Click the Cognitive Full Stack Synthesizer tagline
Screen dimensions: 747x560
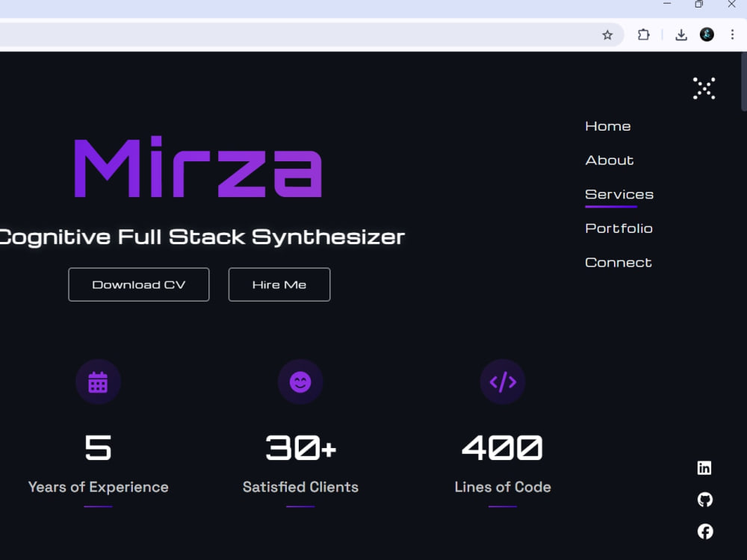[x=202, y=237]
